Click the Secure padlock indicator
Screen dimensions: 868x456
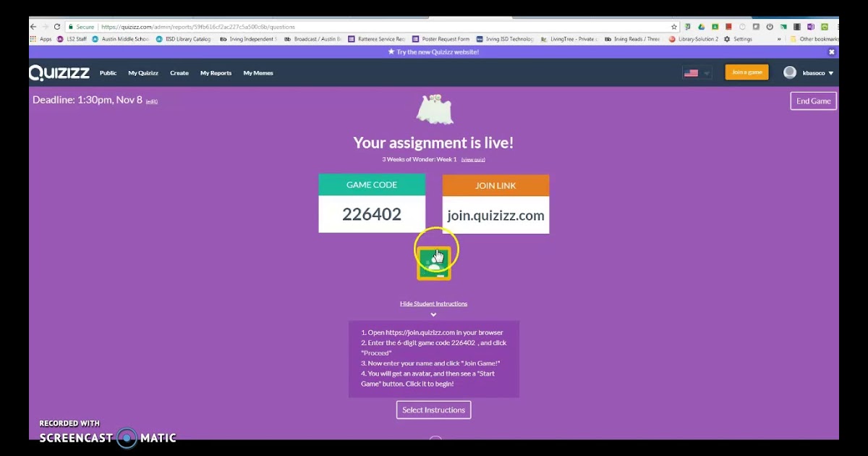point(82,27)
